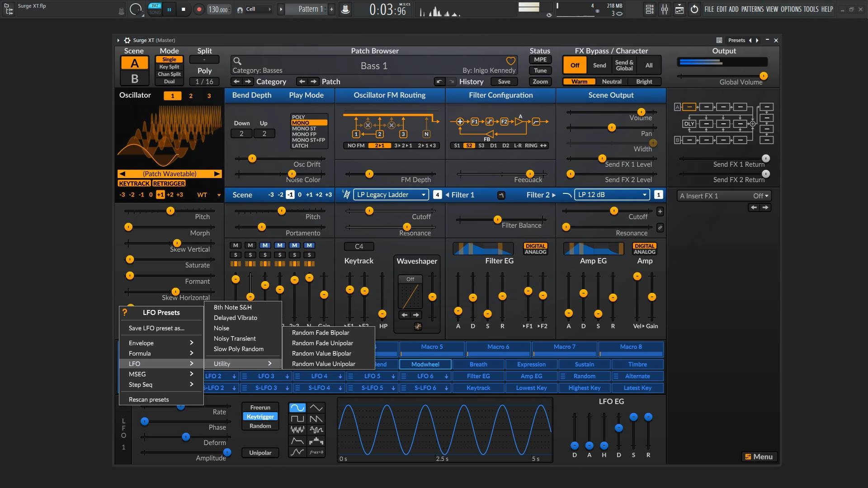Select the sine LFO waveform icon
This screenshot has width=868, height=488.
pos(297,408)
